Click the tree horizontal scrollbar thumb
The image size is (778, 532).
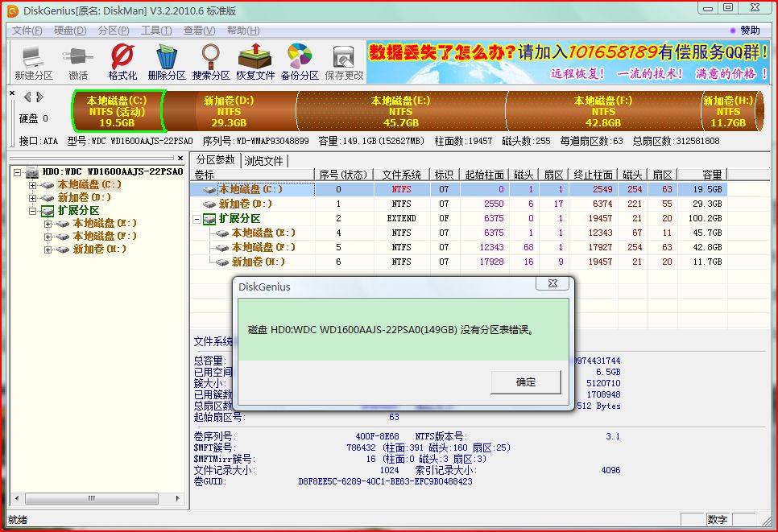pyautogui.click(x=92, y=498)
